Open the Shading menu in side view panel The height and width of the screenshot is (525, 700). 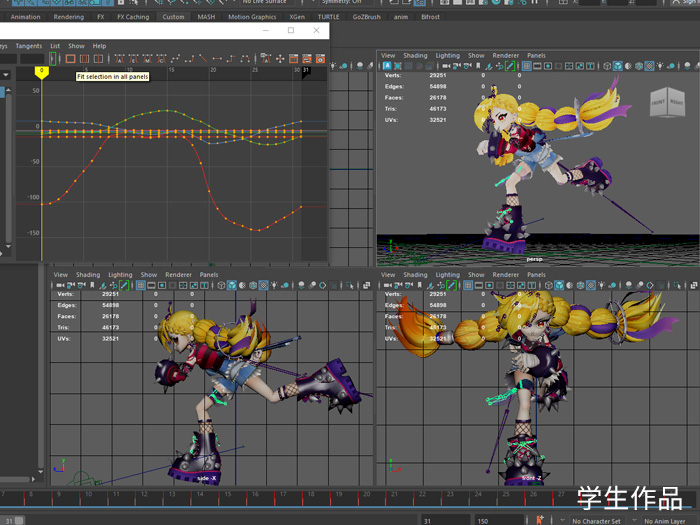[88, 274]
